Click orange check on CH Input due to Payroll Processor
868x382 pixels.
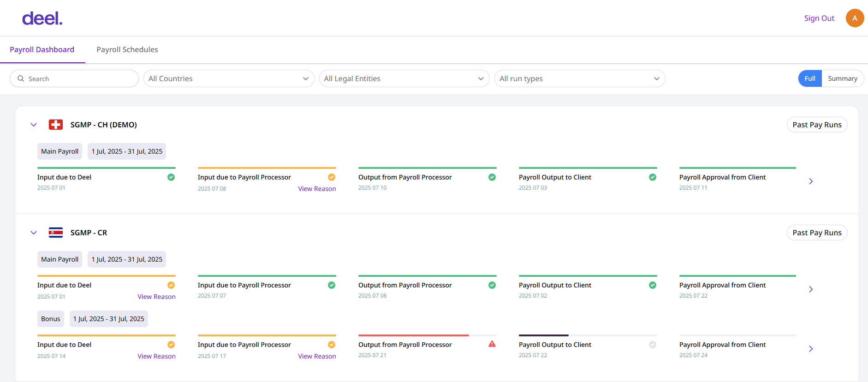332,177
